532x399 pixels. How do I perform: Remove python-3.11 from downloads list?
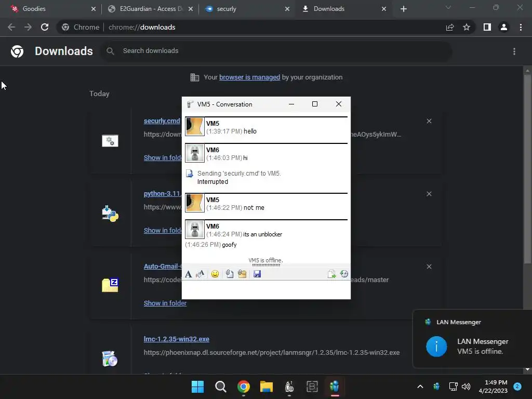pyautogui.click(x=429, y=194)
